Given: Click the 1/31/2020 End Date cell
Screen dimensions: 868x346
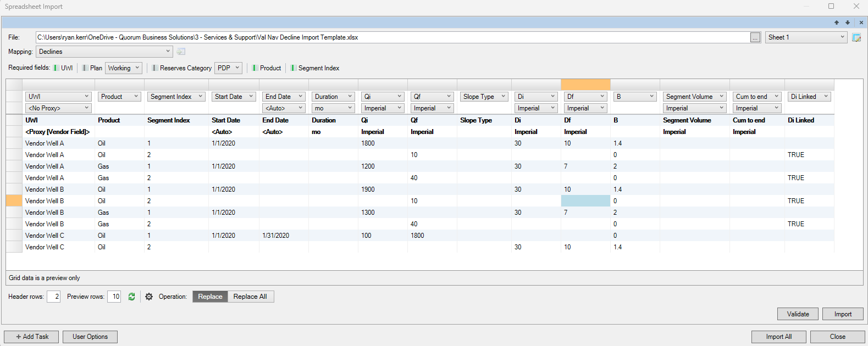Looking at the screenshot, I should point(284,236).
